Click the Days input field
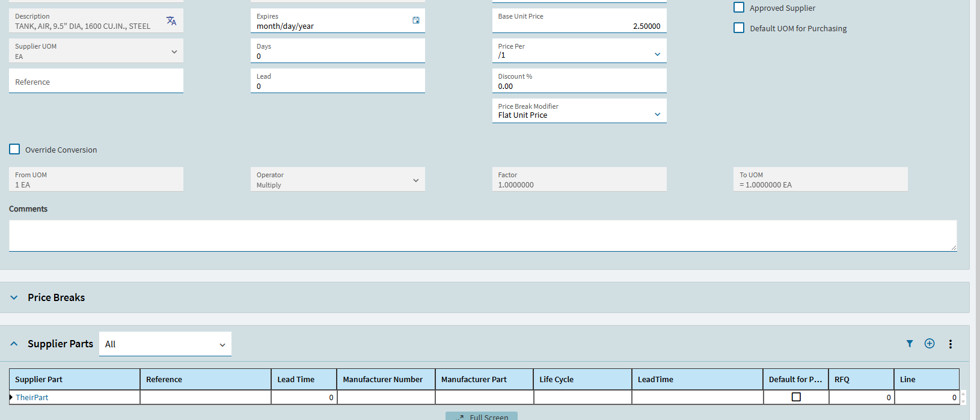This screenshot has height=420, width=980. point(337,51)
